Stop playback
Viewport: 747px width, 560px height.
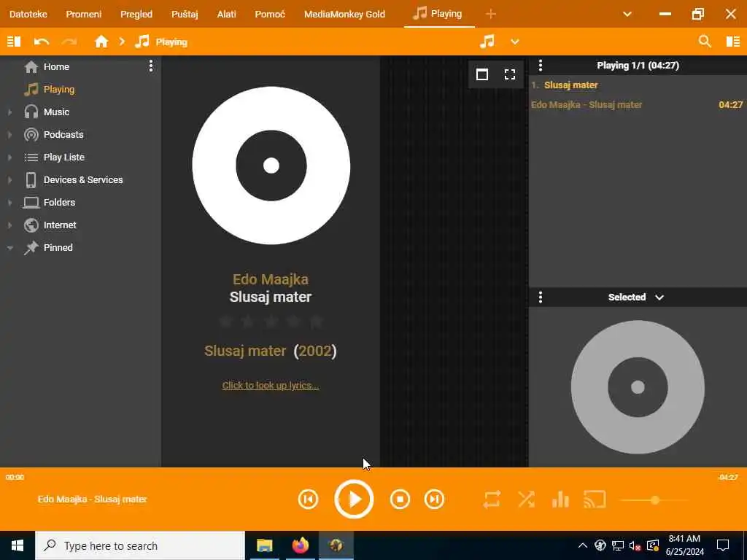click(x=400, y=499)
